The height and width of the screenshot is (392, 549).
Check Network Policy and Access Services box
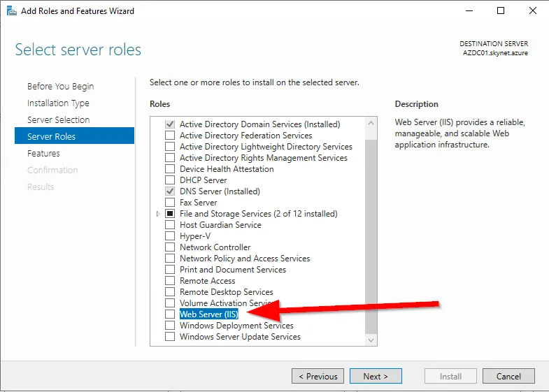(x=170, y=259)
